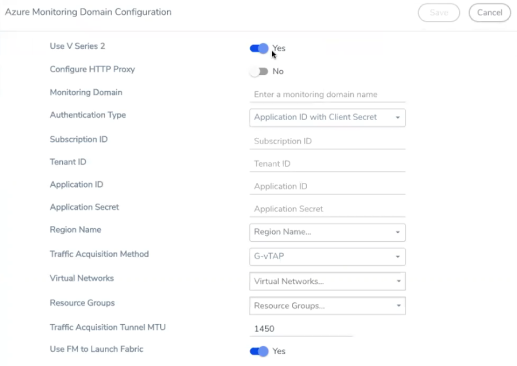Click into the Subscription ID field
The width and height of the screenshot is (517, 366).
pyautogui.click(x=327, y=141)
